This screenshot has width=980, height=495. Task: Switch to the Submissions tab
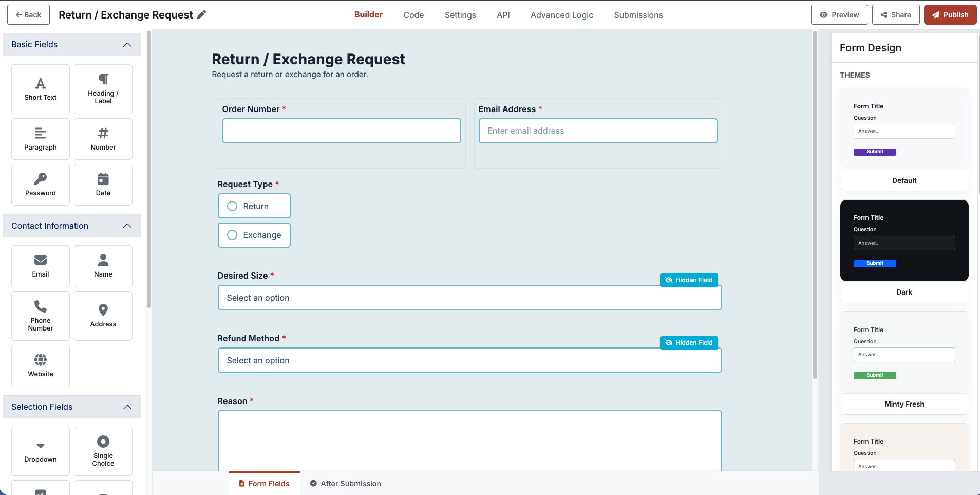pyautogui.click(x=638, y=15)
